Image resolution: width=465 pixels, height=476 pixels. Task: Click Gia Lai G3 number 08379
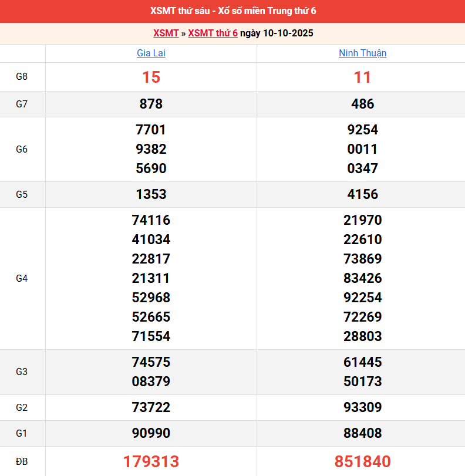tap(151, 382)
